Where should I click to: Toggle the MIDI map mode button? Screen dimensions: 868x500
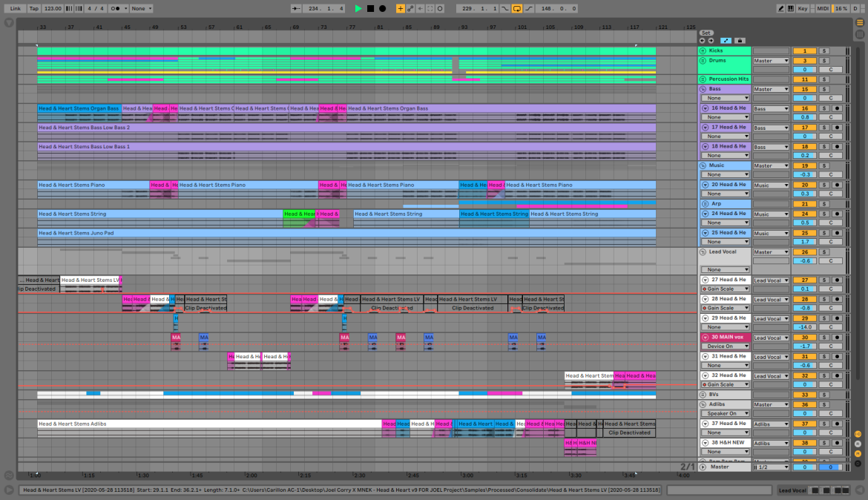pyautogui.click(x=823, y=8)
